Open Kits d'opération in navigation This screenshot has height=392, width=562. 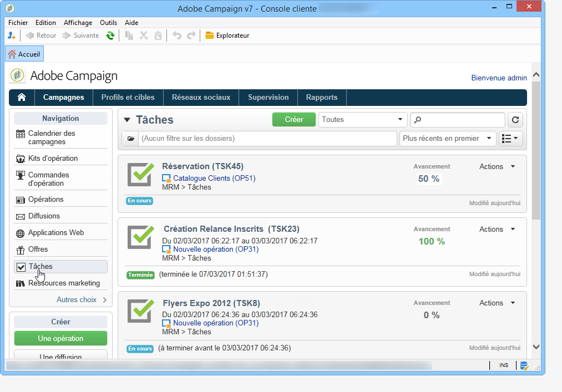(60, 159)
